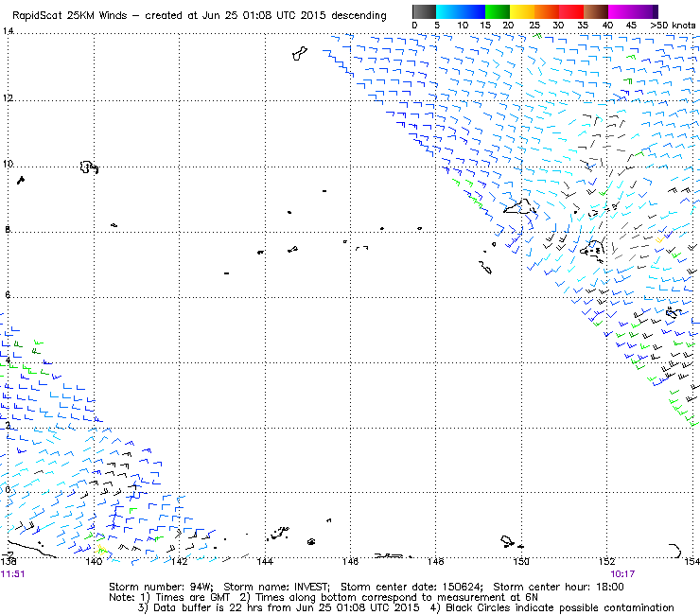Click the 'Storm center date: 150624' text
Viewport: 700px width, 615px height.
(411, 587)
